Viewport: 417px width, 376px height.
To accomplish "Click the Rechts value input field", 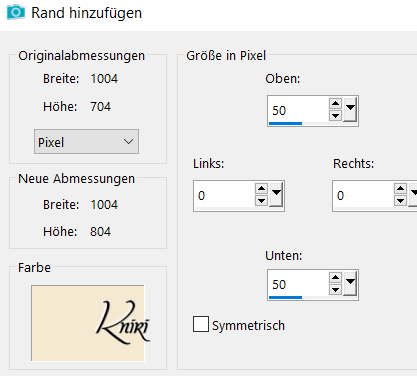I will (363, 195).
